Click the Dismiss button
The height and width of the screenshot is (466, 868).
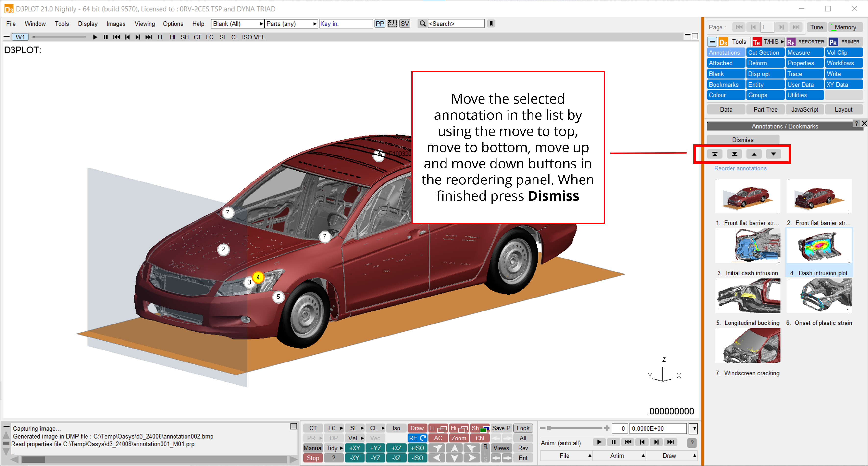(743, 140)
